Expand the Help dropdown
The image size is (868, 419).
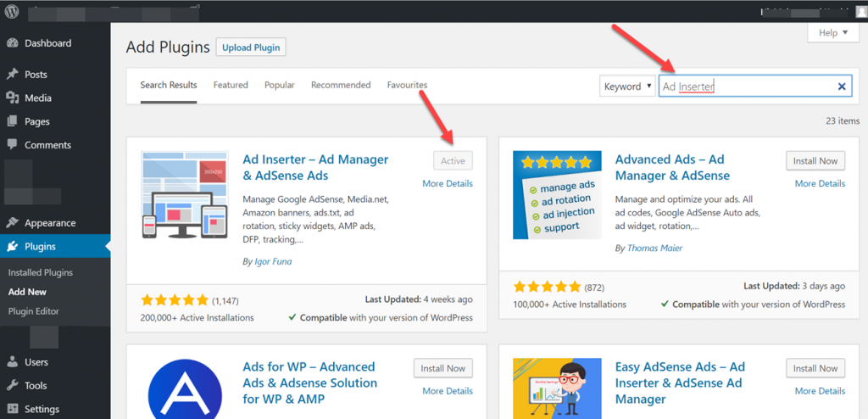click(x=834, y=33)
